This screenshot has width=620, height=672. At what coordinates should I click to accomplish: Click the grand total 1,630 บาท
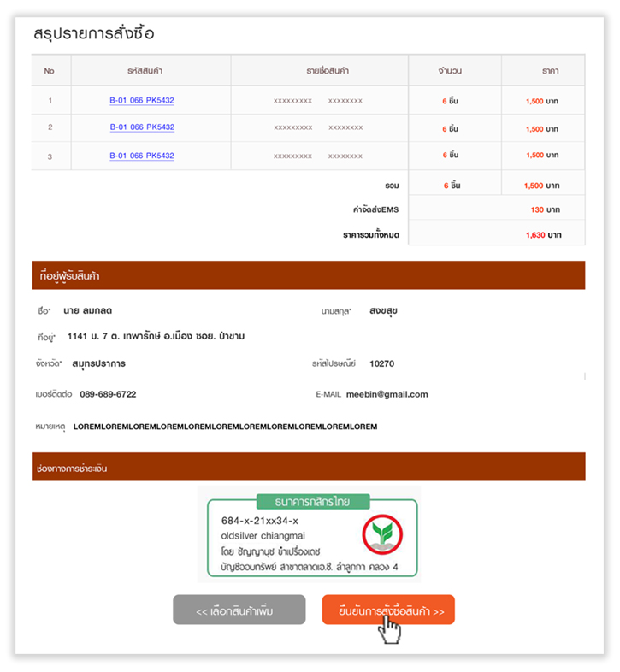click(543, 235)
